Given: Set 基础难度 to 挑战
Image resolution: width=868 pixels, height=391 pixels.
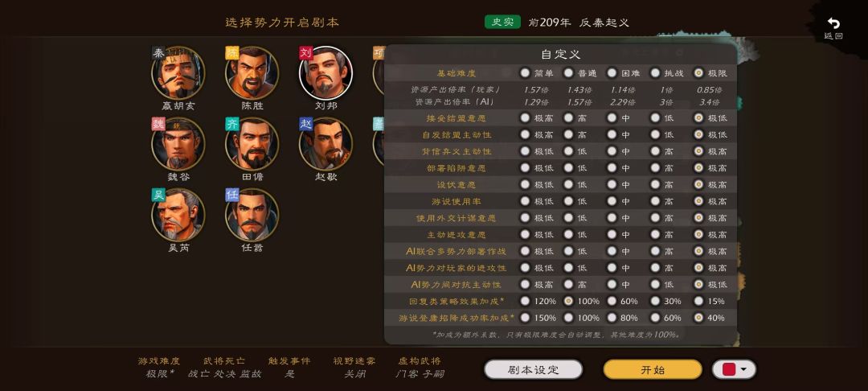Looking at the screenshot, I should (x=655, y=72).
